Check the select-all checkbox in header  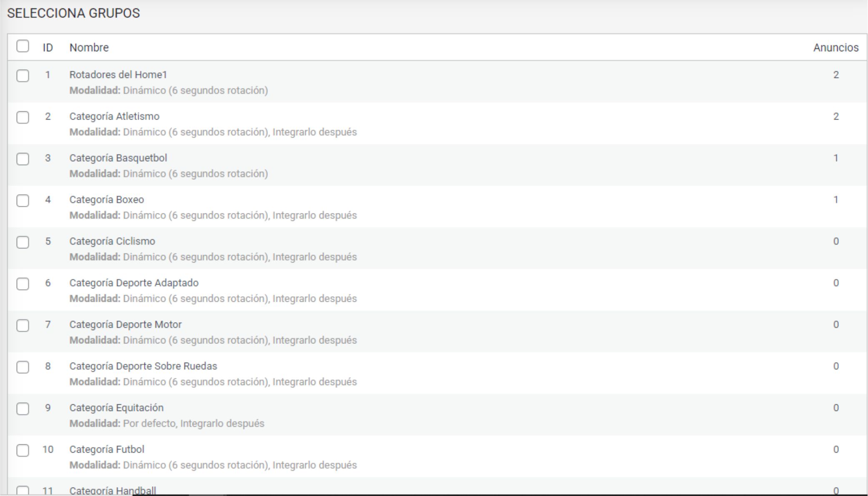[x=23, y=46]
